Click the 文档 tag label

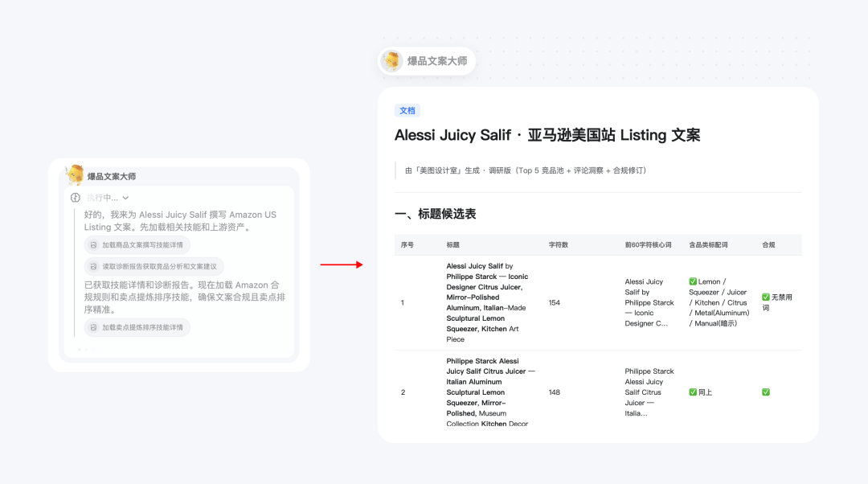pos(407,111)
